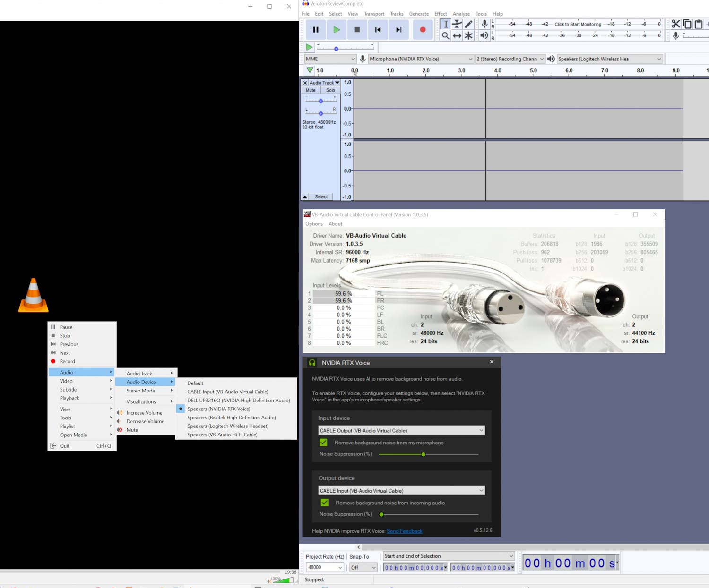Click the mixer microphone icon beside Cut/Copy
The width and height of the screenshot is (709, 588).
click(x=676, y=35)
